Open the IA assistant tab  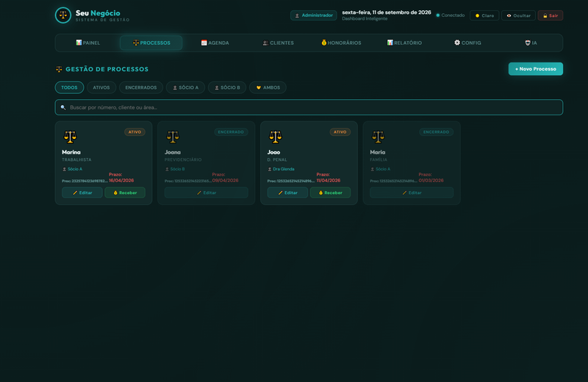click(531, 43)
